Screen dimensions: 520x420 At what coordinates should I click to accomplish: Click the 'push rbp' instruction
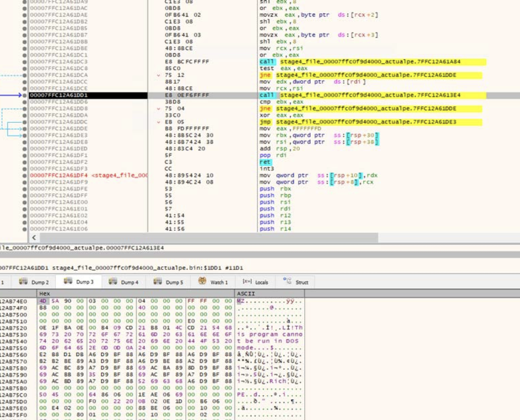click(x=275, y=195)
